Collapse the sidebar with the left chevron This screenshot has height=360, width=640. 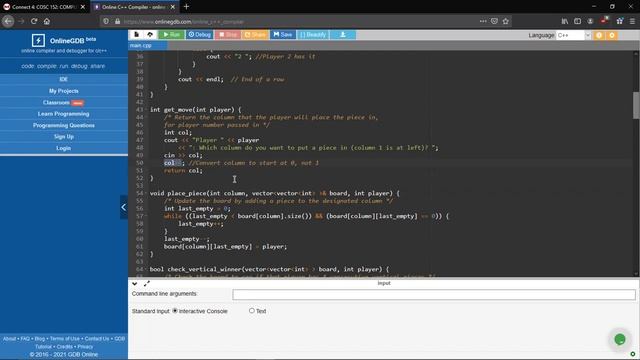tap(124, 207)
